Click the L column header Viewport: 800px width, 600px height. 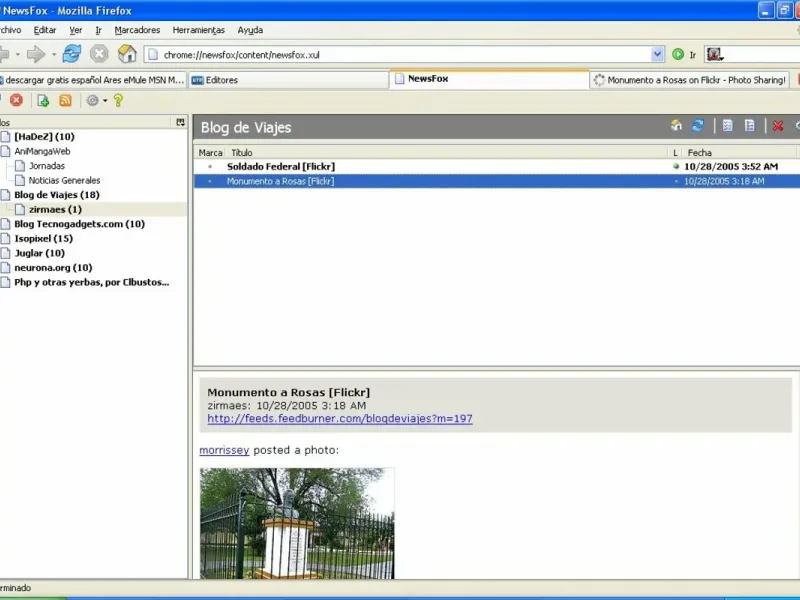tap(675, 153)
